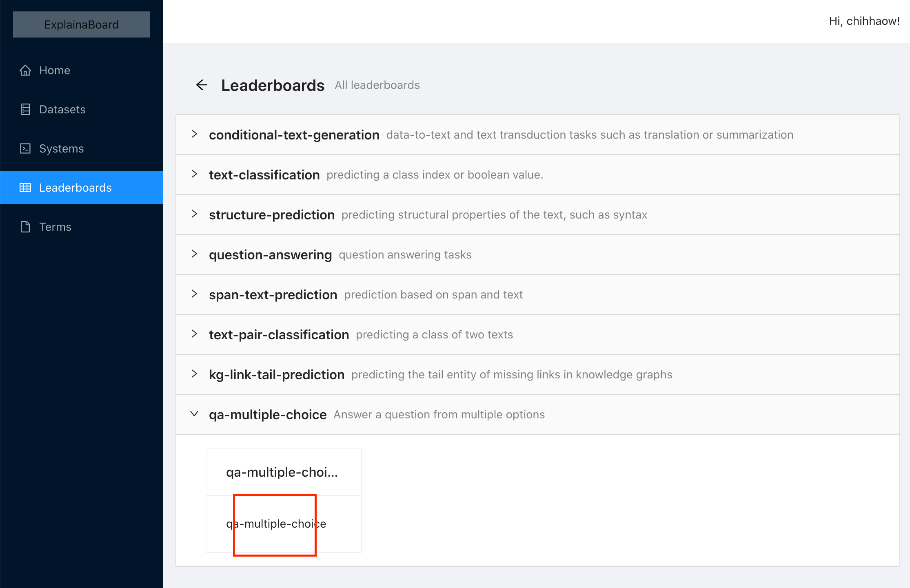Screen dimensions: 910x588
Task: Click the Home icon in the sidebar
Action: [25, 70]
